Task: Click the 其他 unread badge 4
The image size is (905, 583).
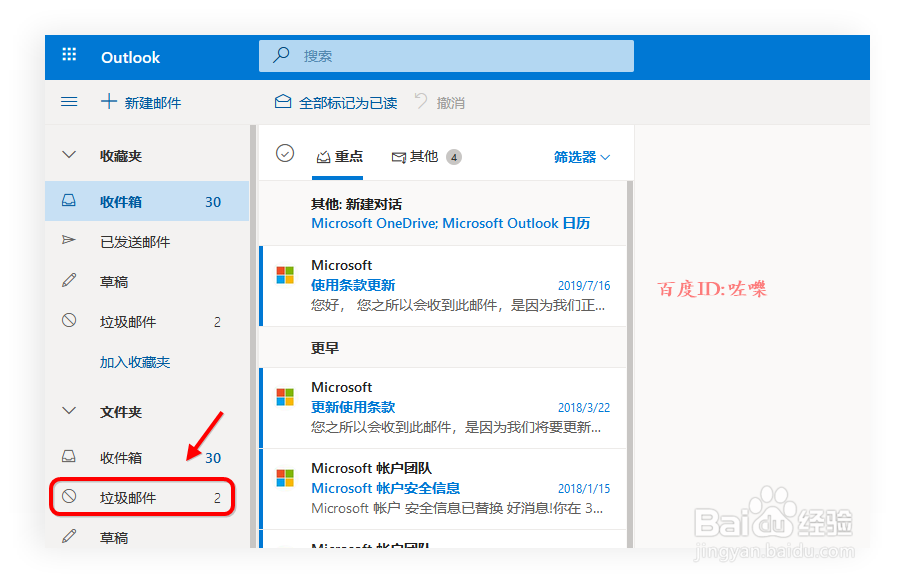Action: coord(454,157)
